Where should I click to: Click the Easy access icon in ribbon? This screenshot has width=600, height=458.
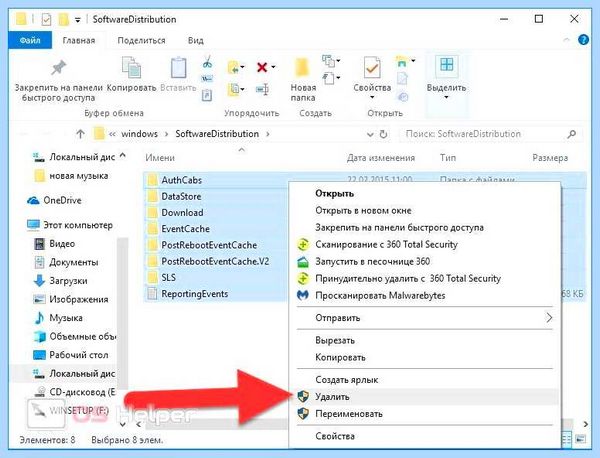328,78
